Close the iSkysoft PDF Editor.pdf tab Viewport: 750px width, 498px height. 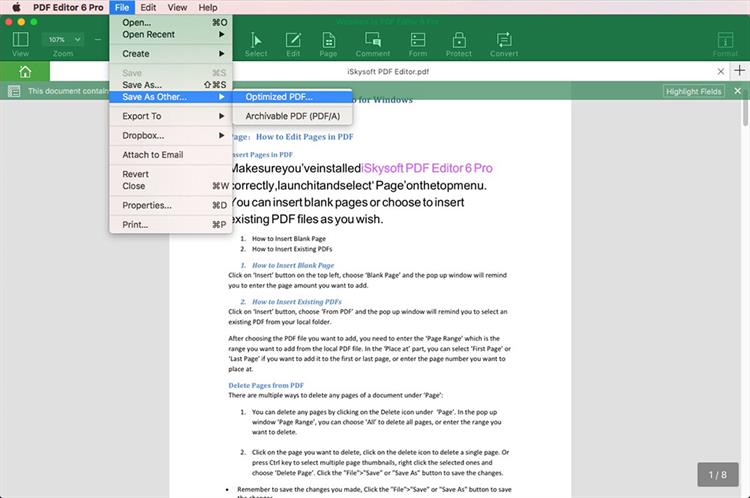721,71
